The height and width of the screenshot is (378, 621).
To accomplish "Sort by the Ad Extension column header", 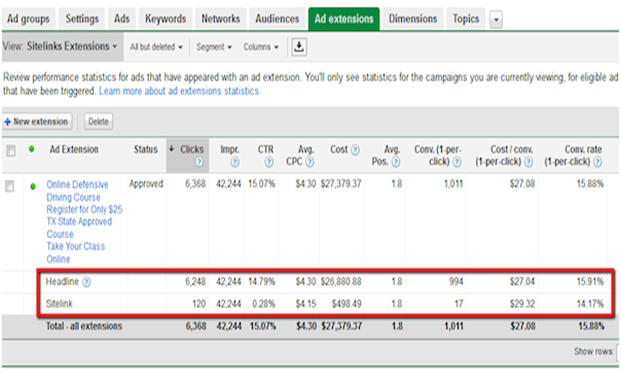I will point(74,150).
